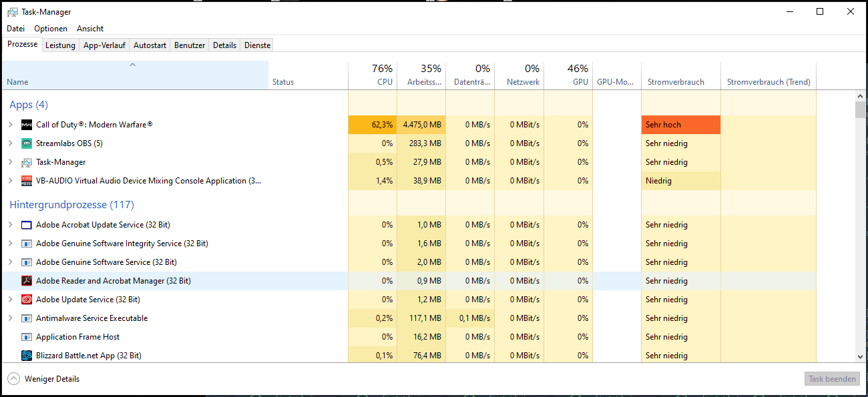Switch to the Benutzer tab

[x=190, y=45]
